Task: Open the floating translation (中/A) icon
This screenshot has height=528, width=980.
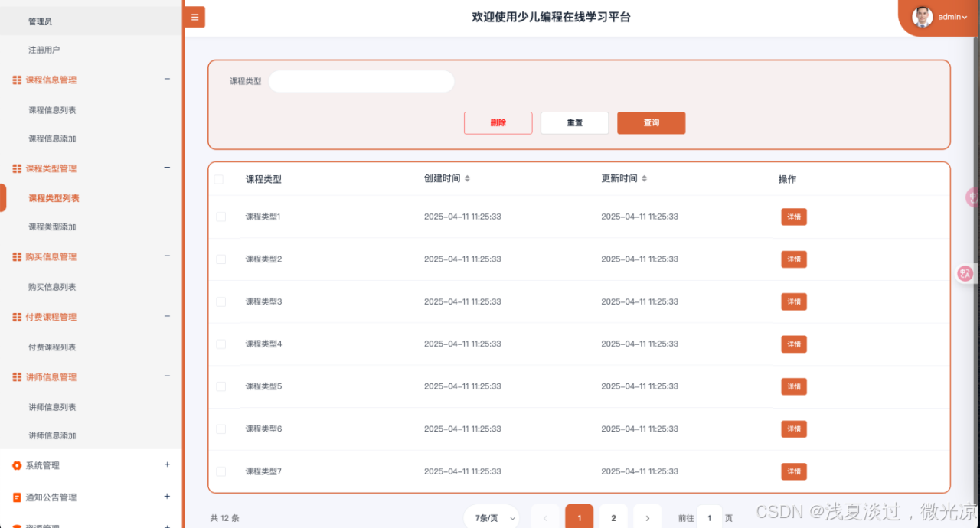Action: [964, 273]
